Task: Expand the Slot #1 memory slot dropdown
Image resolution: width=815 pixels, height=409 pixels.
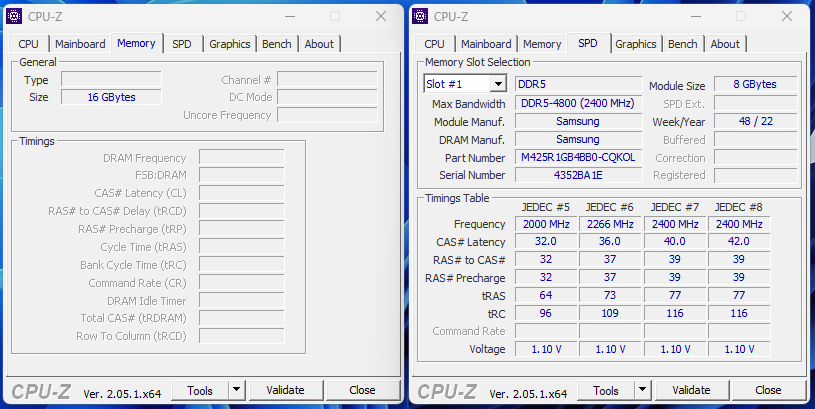Action: pos(498,84)
